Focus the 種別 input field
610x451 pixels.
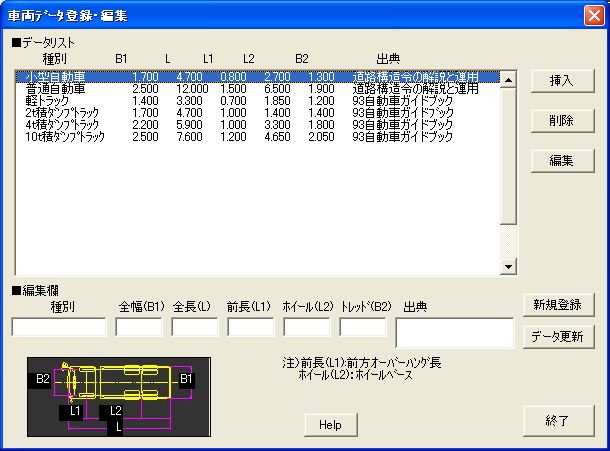pyautogui.click(x=59, y=327)
